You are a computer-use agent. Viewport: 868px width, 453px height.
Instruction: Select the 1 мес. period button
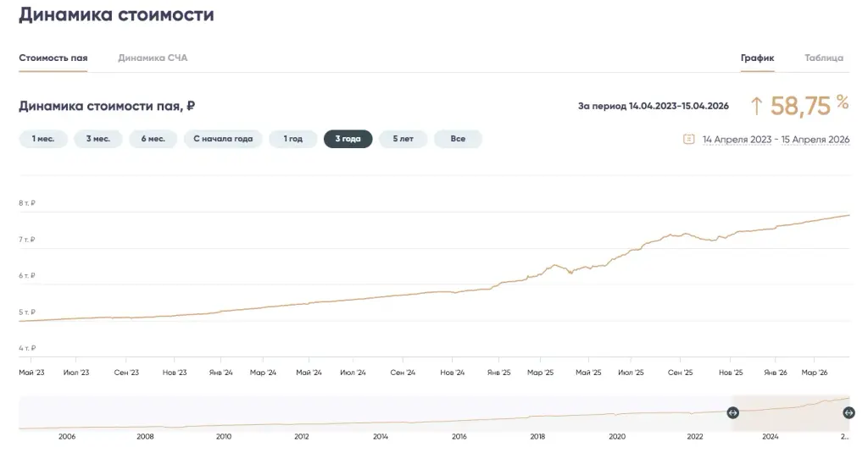[x=43, y=139]
